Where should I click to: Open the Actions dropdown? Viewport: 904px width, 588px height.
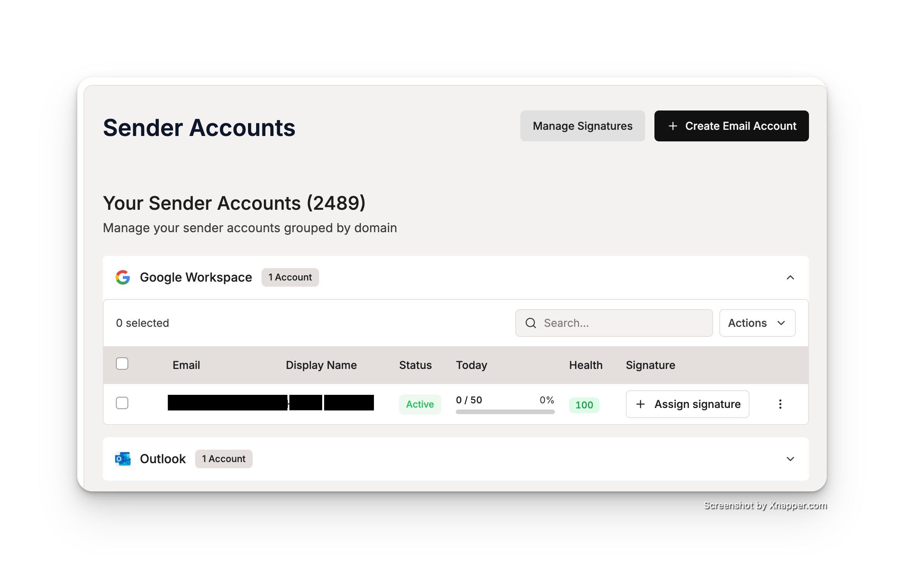coord(757,323)
